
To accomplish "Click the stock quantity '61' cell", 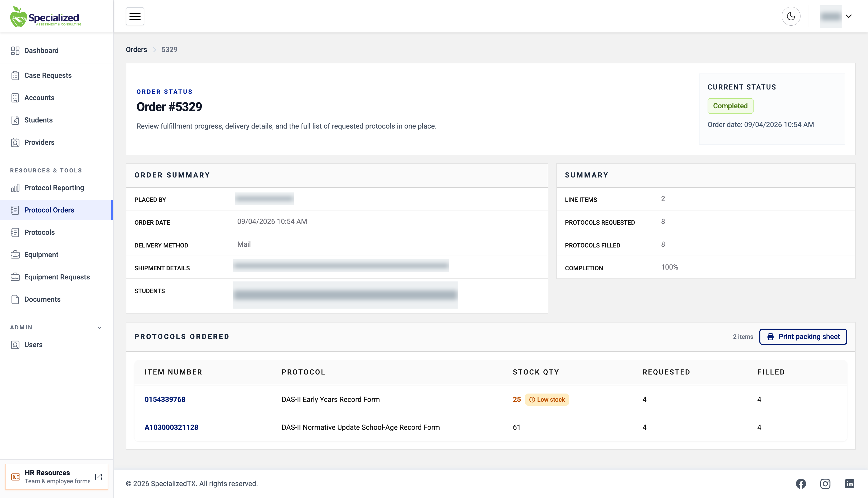I will coord(516,427).
